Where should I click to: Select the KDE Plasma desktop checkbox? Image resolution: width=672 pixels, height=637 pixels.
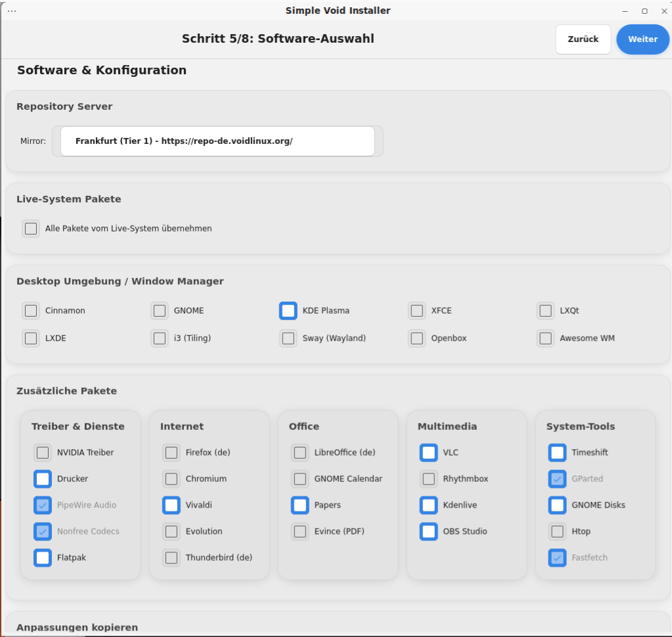288,311
